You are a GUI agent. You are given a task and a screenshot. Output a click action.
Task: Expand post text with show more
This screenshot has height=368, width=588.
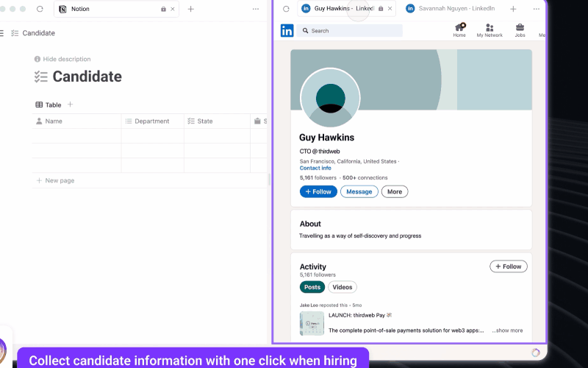tap(507, 330)
